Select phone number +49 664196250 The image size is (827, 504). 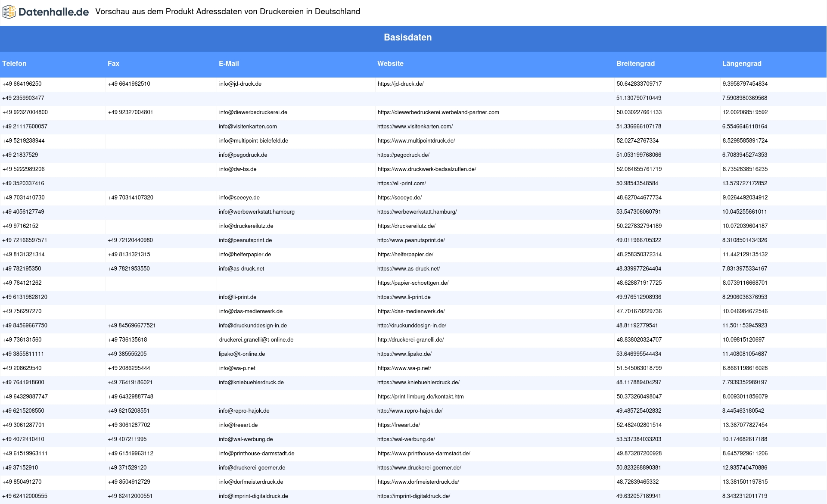[x=22, y=84]
